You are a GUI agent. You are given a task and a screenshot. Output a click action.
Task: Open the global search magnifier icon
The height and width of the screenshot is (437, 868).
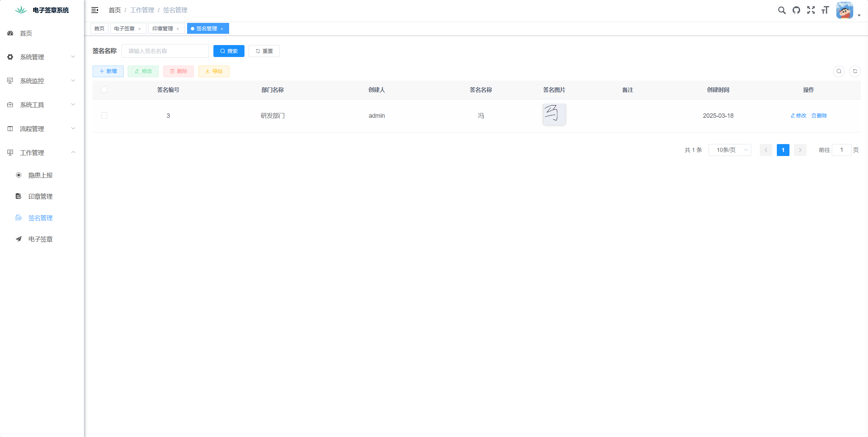point(782,10)
